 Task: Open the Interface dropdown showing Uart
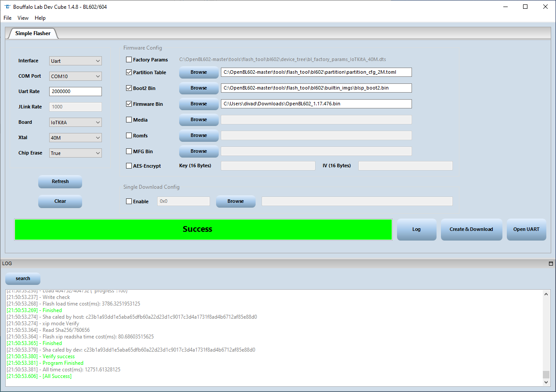(76, 61)
